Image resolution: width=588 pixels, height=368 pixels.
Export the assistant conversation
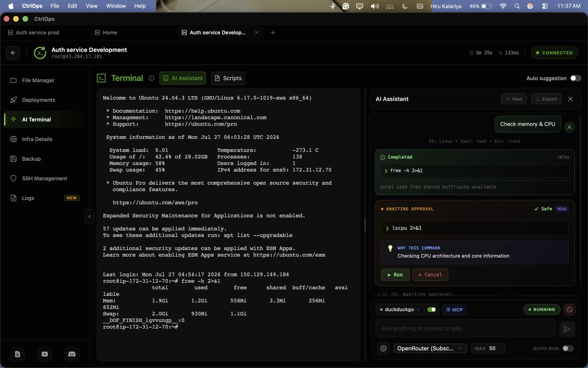(x=546, y=99)
